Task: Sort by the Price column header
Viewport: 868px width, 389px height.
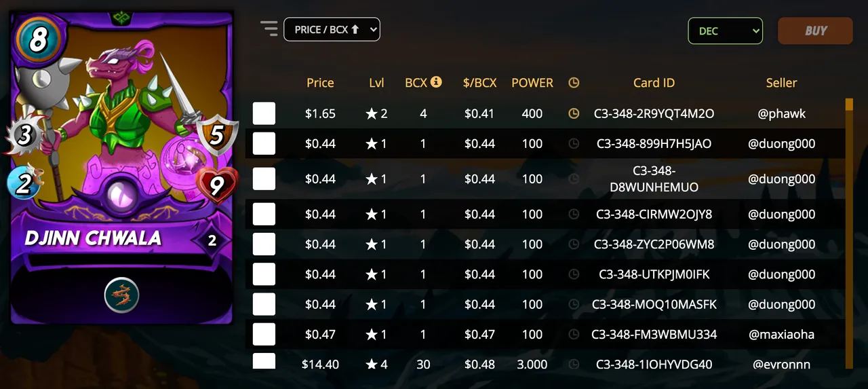Action: click(320, 83)
